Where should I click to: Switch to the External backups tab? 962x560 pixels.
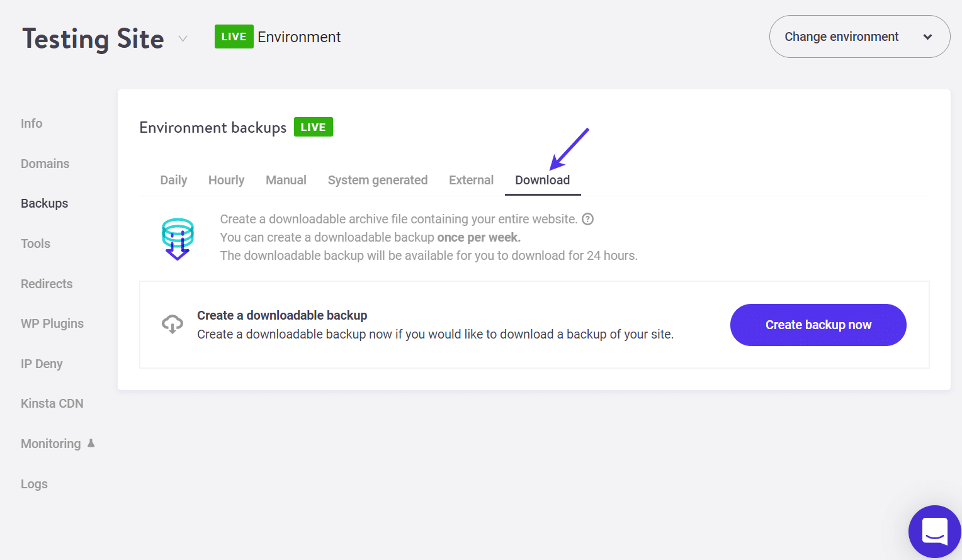click(471, 180)
